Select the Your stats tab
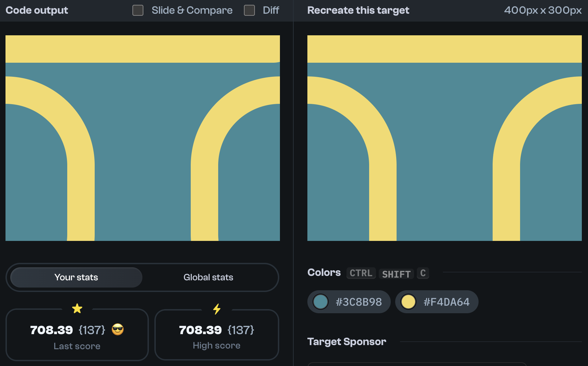This screenshot has height=366, width=588. [76, 277]
